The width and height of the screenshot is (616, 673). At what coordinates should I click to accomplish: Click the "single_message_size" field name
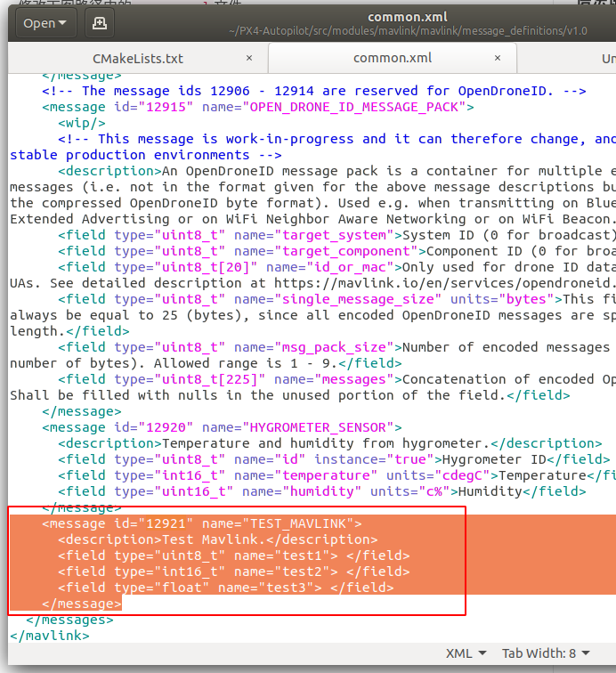(358, 299)
